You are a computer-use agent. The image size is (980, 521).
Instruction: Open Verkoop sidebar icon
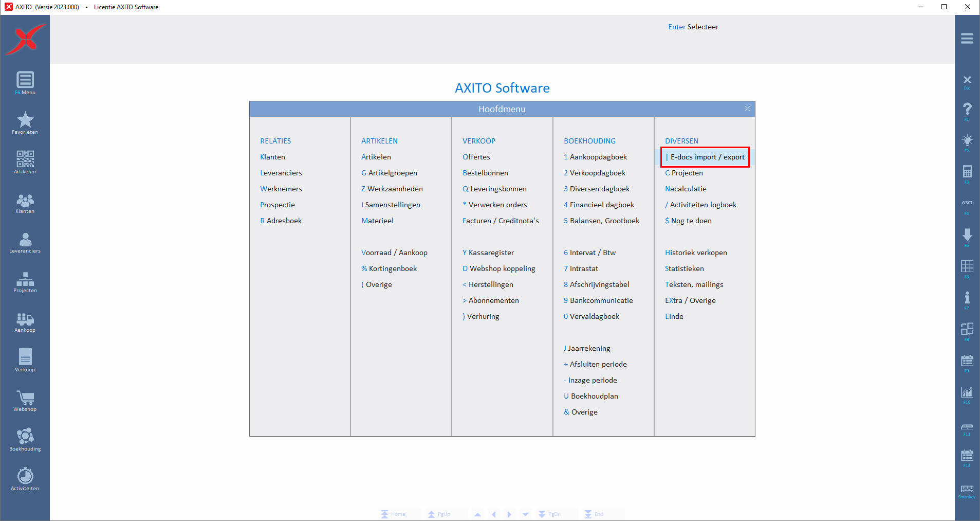[x=25, y=361]
